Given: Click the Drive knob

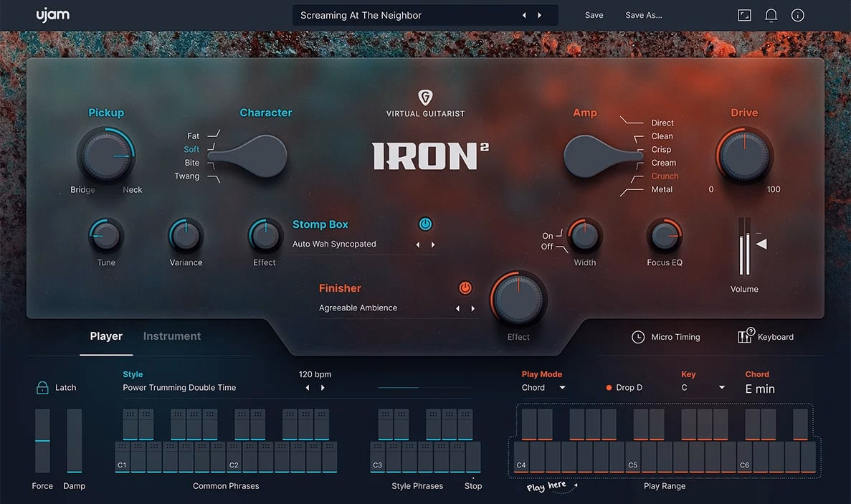Looking at the screenshot, I should (744, 156).
